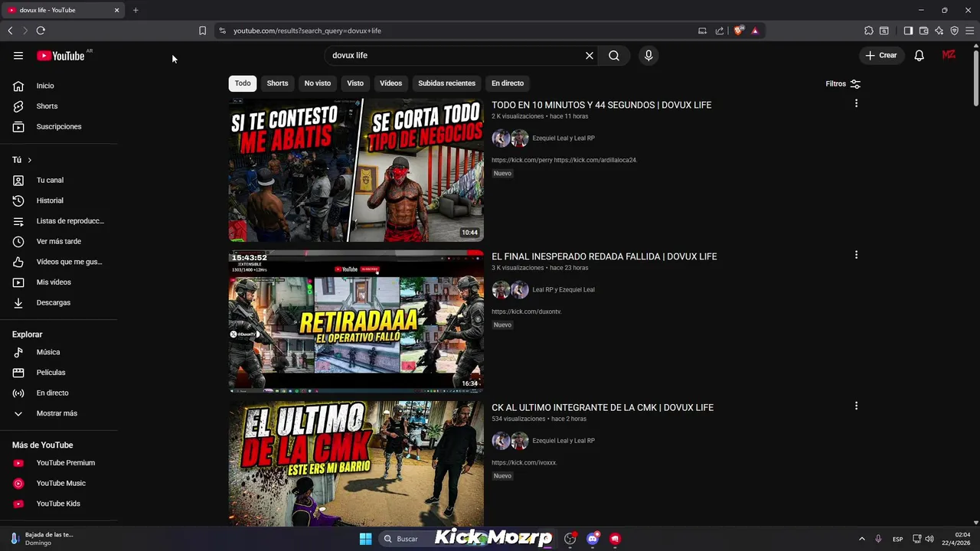
Task: Open Windows Start menu
Action: pyautogui.click(x=365, y=539)
